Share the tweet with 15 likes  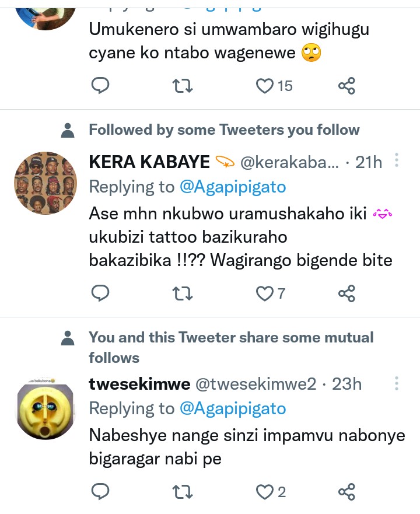(x=346, y=86)
